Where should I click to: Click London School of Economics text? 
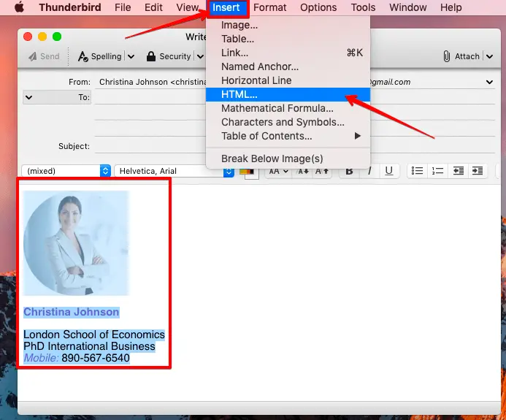94,335
